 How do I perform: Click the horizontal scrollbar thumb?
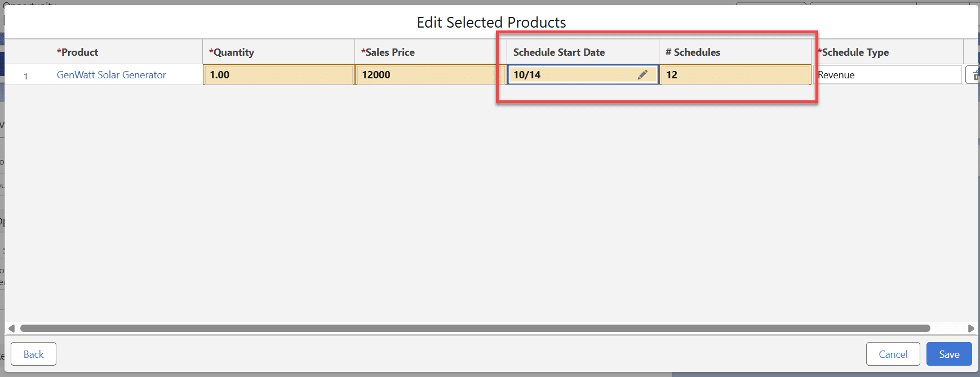click(x=475, y=328)
